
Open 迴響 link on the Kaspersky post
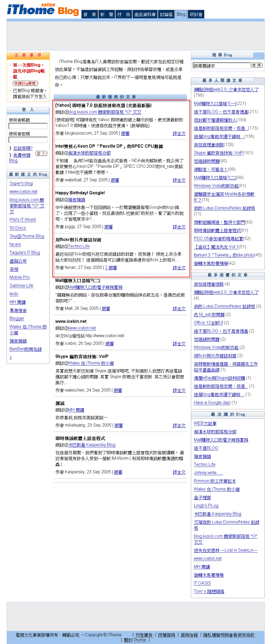118,472
